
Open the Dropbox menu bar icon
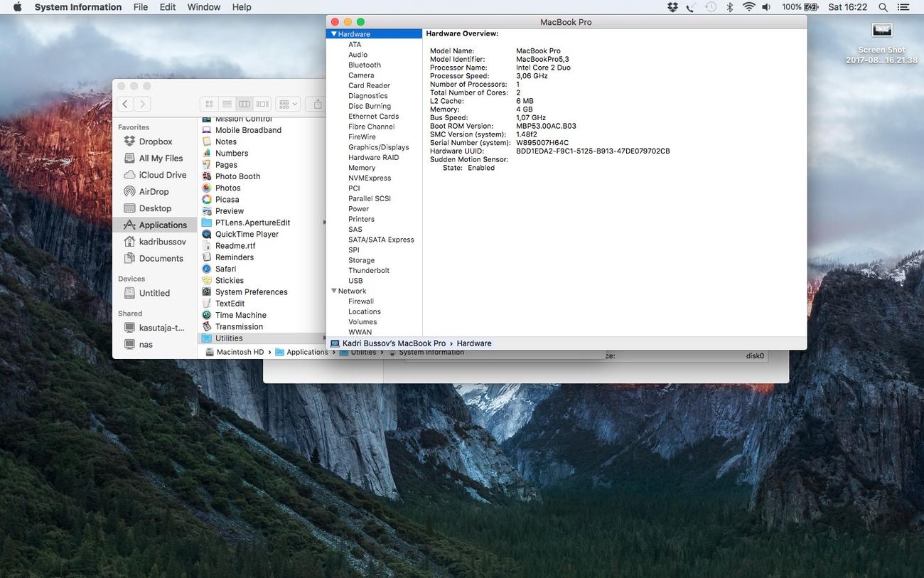(672, 7)
